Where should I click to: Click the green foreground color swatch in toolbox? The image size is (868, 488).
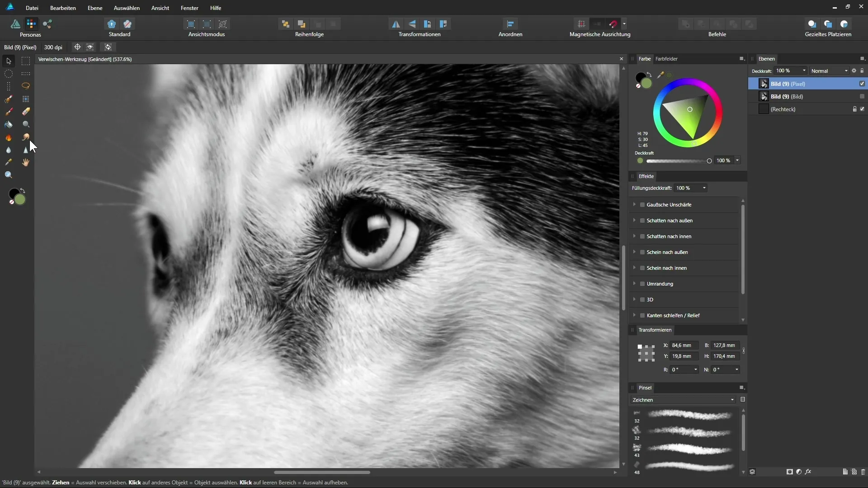click(19, 199)
